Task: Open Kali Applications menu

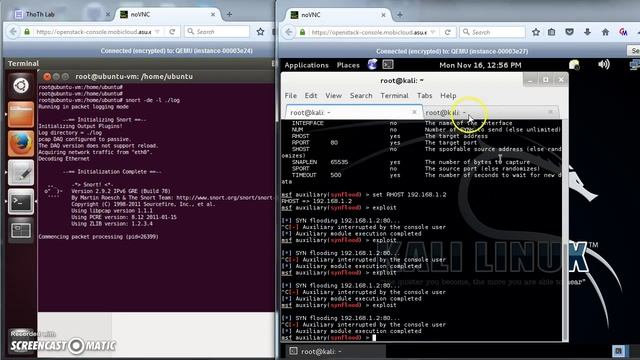Action: coord(306,65)
